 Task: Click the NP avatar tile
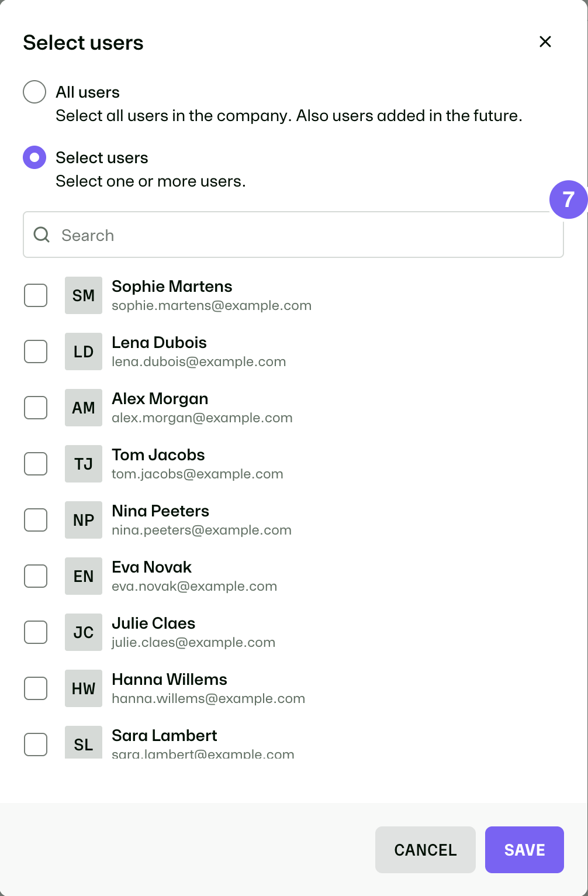coord(84,520)
